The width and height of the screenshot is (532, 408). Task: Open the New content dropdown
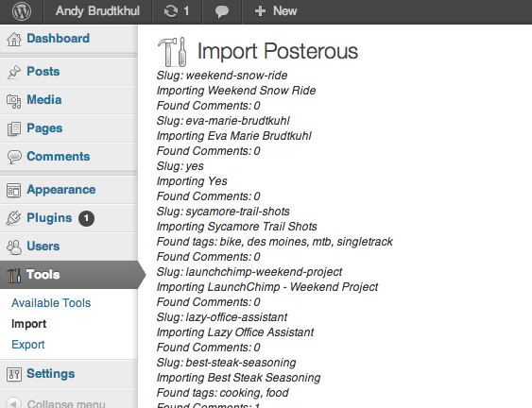[276, 11]
